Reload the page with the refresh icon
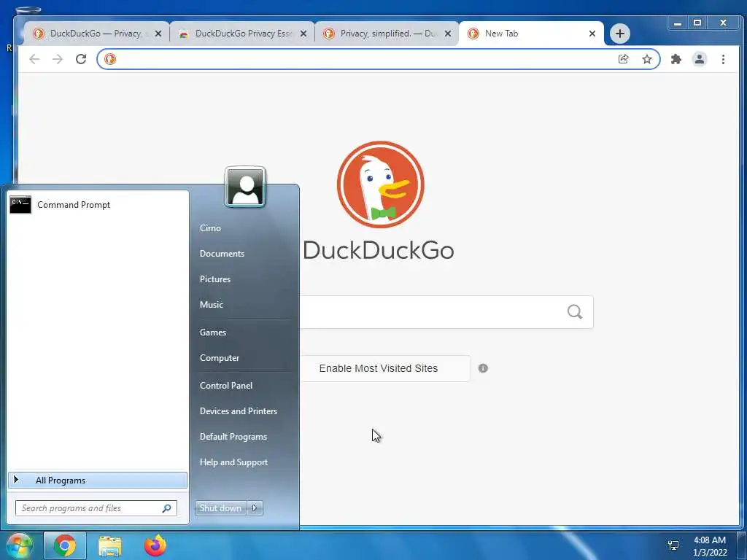Viewport: 747px width, 560px height. pos(81,59)
